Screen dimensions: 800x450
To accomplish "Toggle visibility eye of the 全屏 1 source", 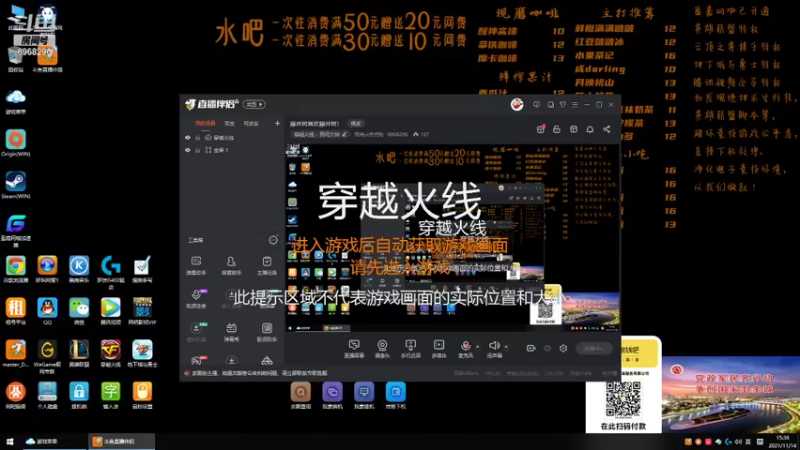I will tap(188, 150).
